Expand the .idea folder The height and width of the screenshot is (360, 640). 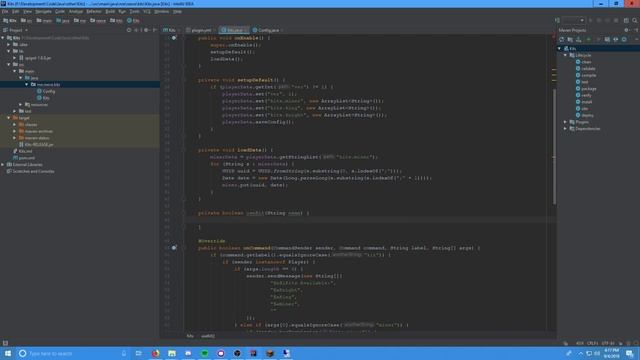[9, 44]
